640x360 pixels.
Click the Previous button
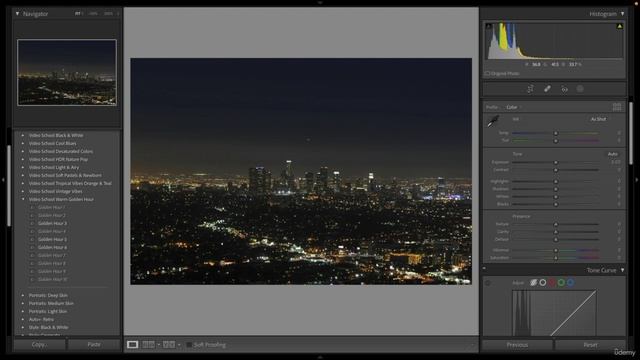(x=517, y=345)
